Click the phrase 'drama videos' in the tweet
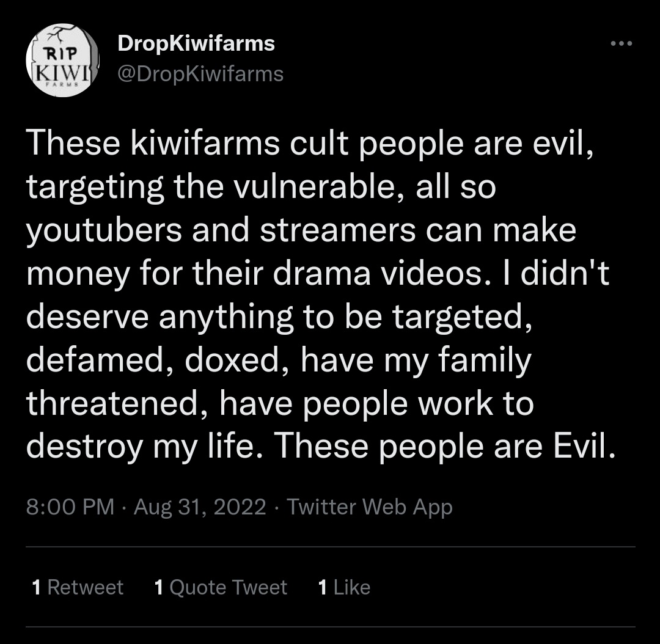 point(378,274)
